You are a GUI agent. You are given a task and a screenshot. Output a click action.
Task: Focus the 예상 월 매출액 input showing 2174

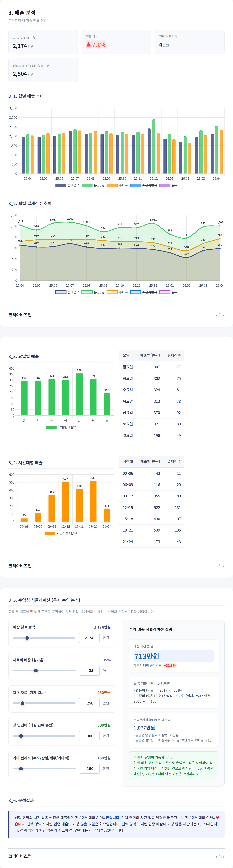pos(89,638)
